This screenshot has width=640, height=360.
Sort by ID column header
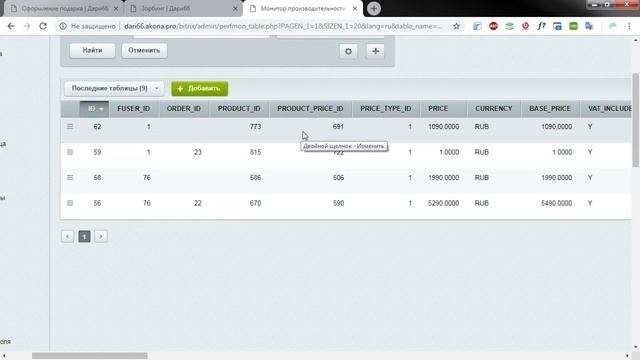click(x=94, y=109)
